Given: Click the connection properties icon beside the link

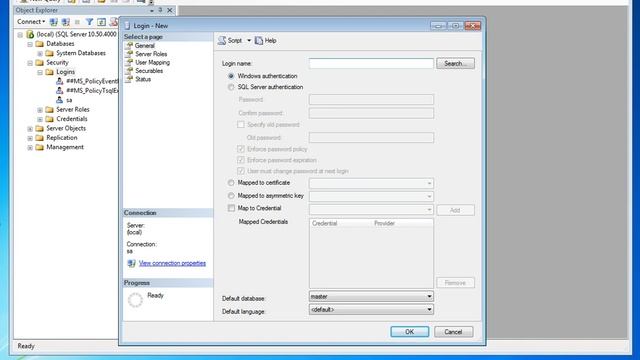Looking at the screenshot, I should pos(131,263).
